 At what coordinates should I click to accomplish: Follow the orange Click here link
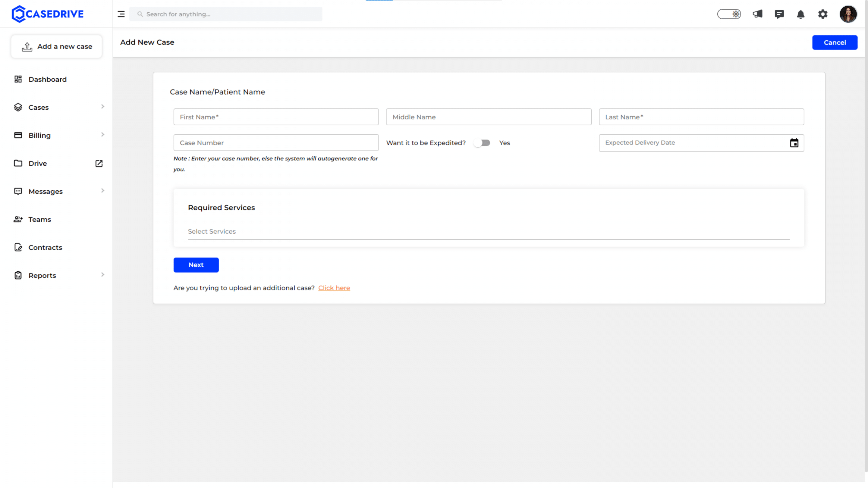click(334, 288)
